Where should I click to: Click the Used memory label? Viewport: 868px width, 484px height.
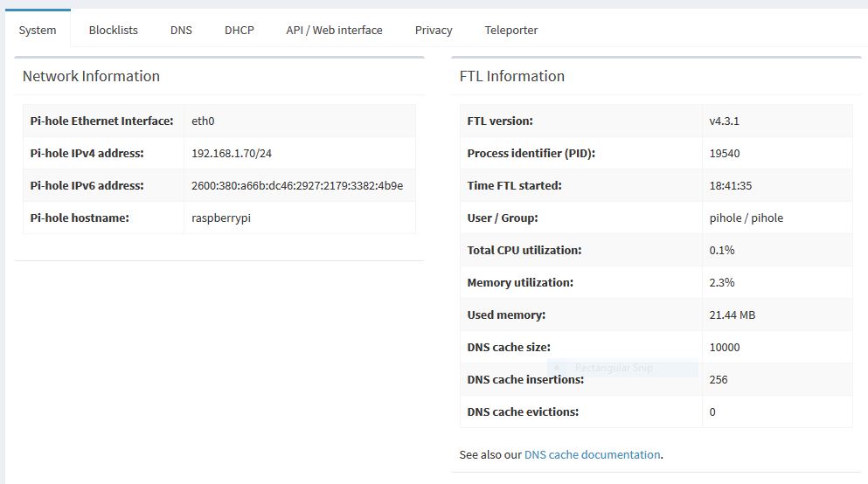[506, 315]
